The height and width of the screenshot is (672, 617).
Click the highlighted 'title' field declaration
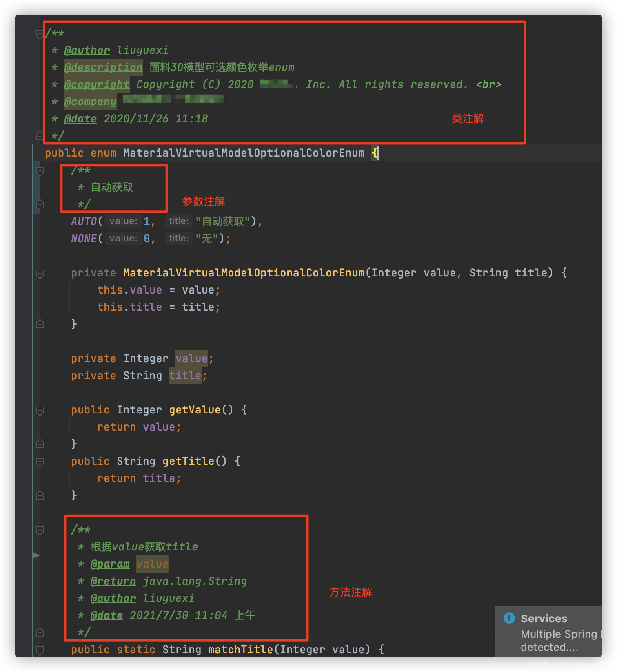(x=185, y=376)
